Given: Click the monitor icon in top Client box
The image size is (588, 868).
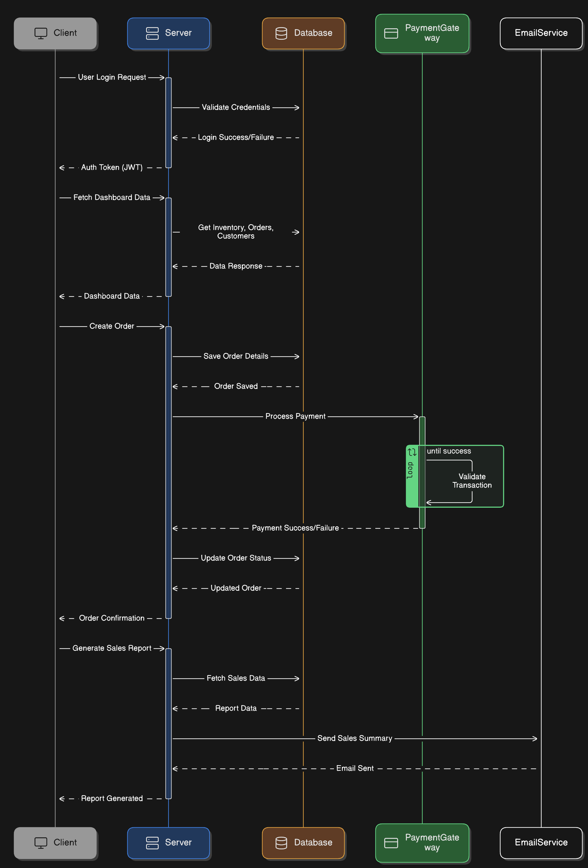Looking at the screenshot, I should coord(41,33).
